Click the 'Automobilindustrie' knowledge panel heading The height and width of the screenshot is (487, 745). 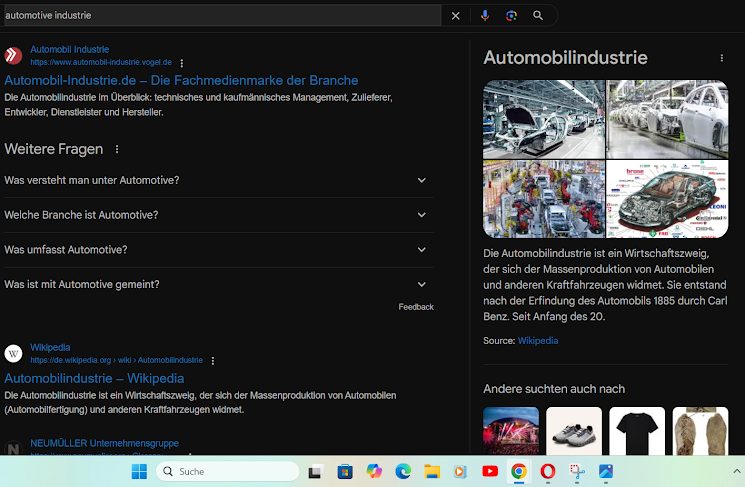point(565,58)
